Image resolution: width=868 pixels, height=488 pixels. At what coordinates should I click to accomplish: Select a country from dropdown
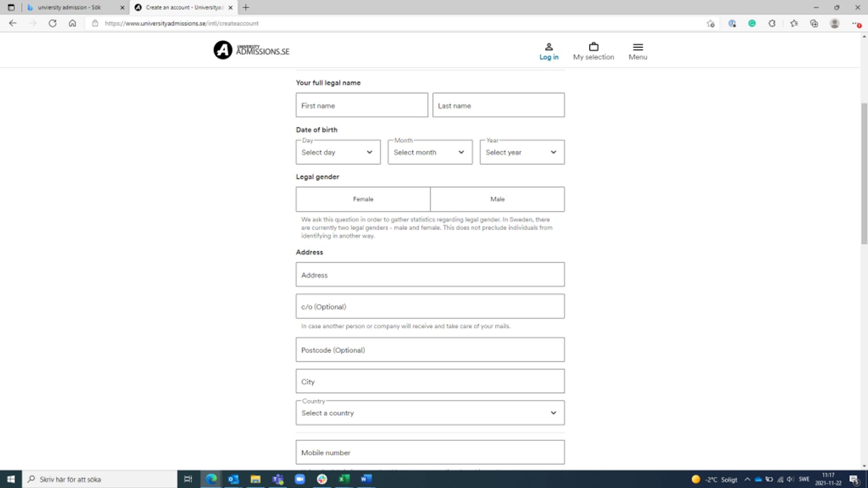(x=429, y=413)
